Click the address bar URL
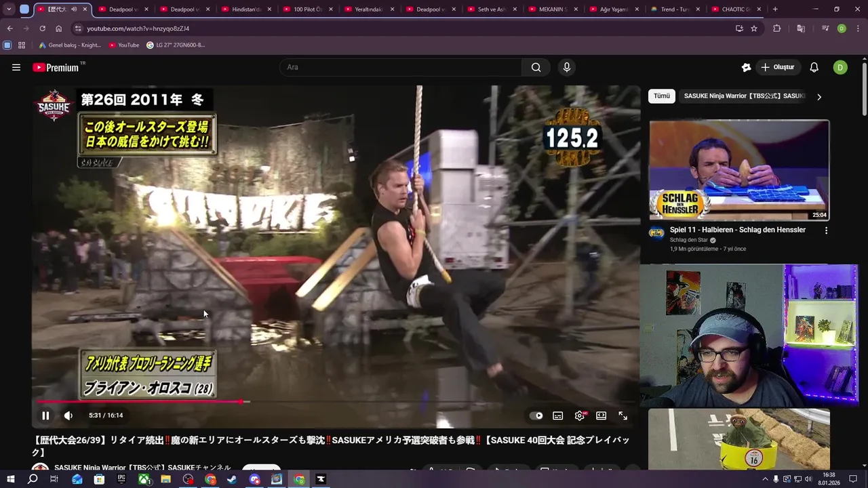 tap(138, 28)
